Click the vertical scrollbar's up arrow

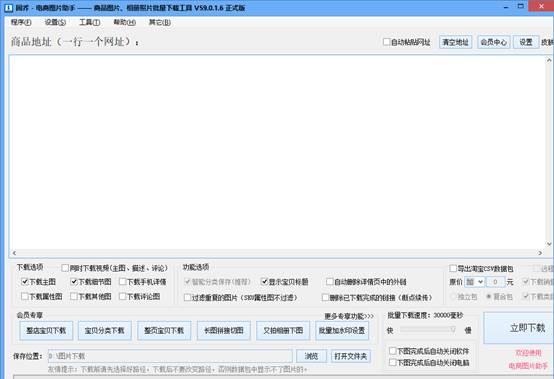click(549, 60)
